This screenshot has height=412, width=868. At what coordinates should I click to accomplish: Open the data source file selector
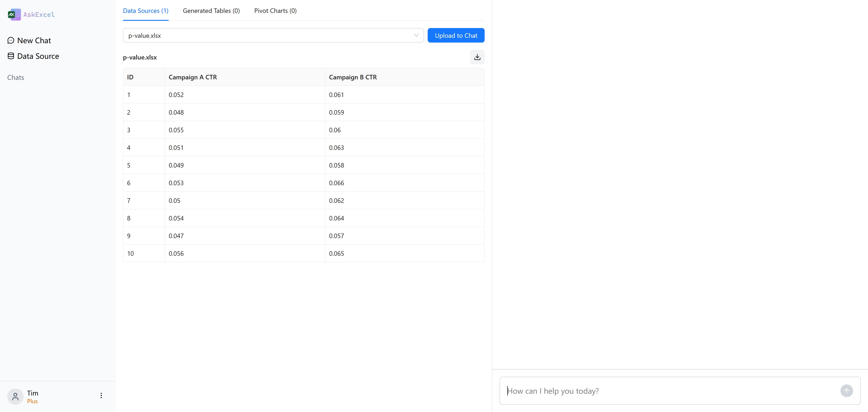point(270,36)
